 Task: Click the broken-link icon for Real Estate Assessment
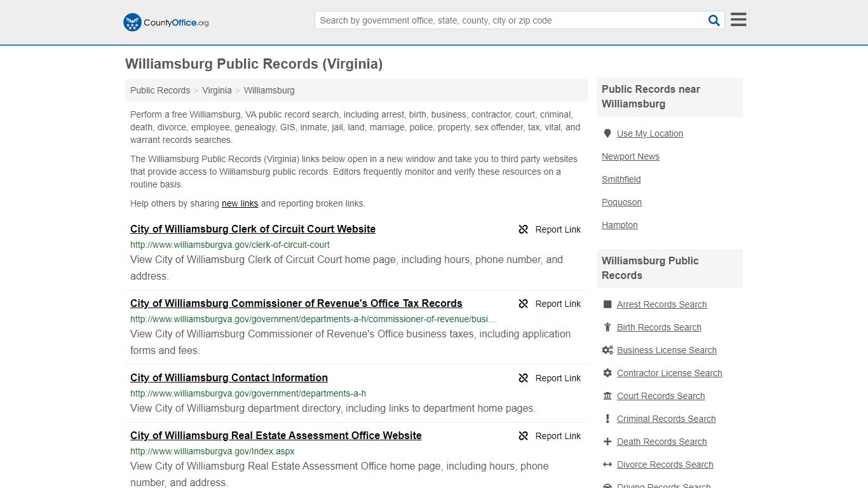pos(524,436)
